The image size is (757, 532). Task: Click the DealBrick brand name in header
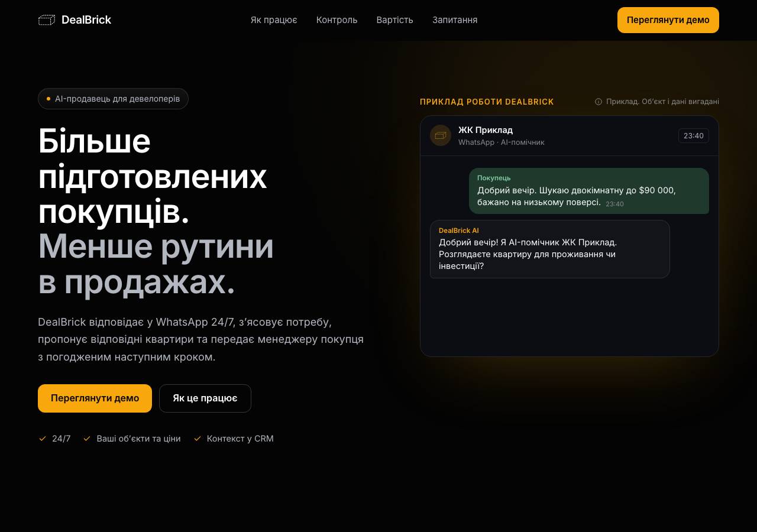(86, 20)
